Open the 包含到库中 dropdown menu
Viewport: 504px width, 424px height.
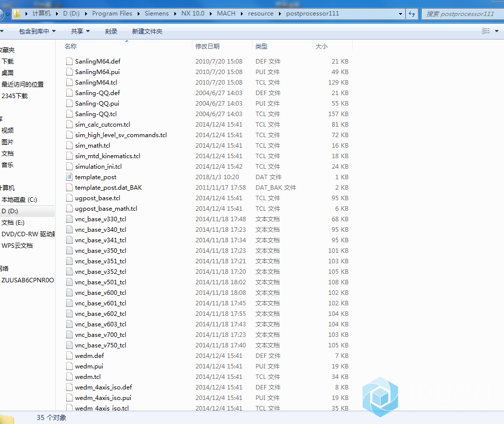pos(37,31)
